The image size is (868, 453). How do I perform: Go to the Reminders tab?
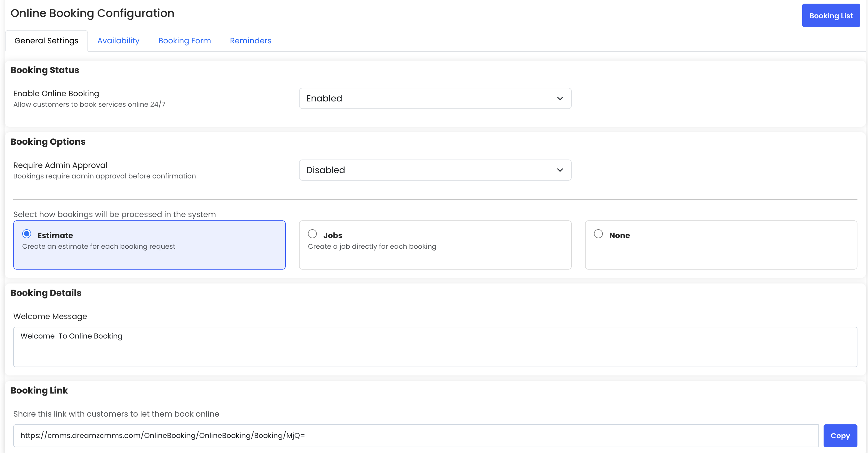point(250,41)
